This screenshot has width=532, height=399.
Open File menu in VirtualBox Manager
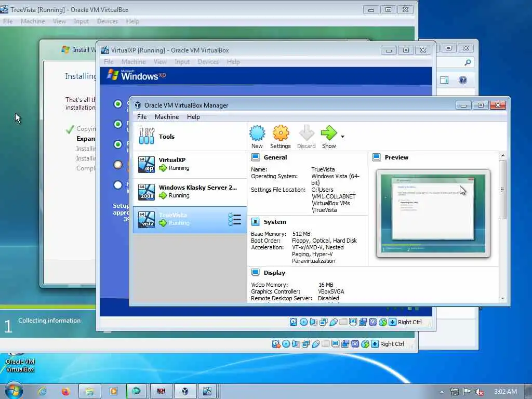tap(142, 117)
